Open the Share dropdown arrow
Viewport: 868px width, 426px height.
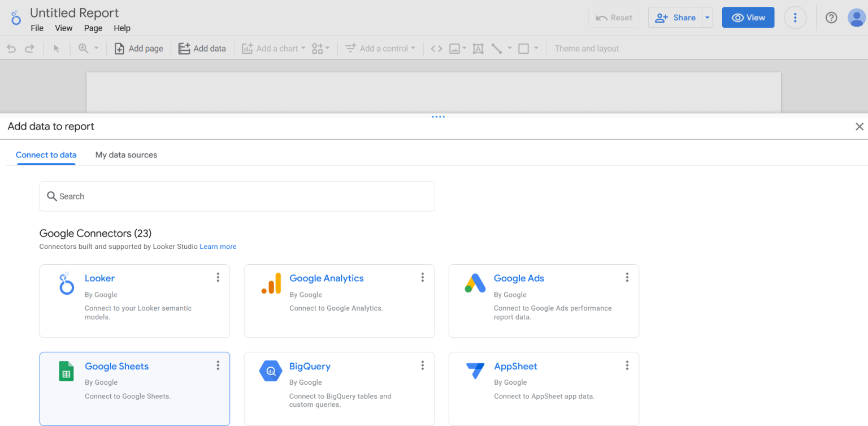(707, 18)
